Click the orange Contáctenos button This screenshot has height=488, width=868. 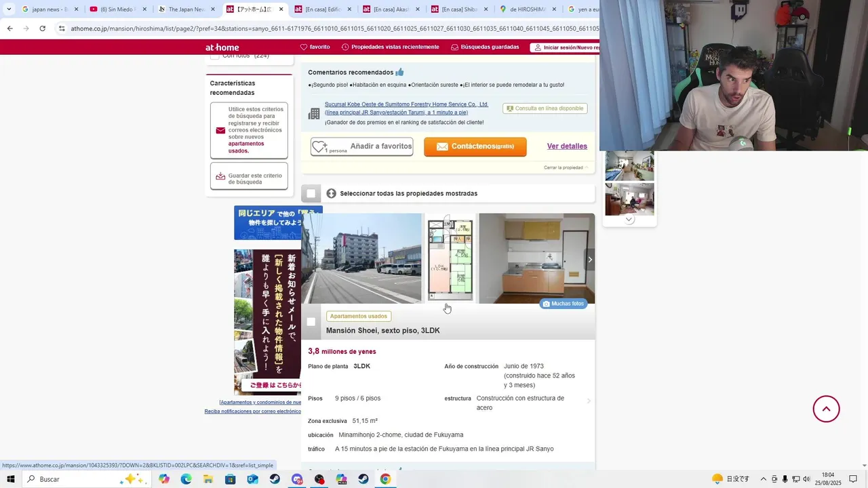click(475, 146)
